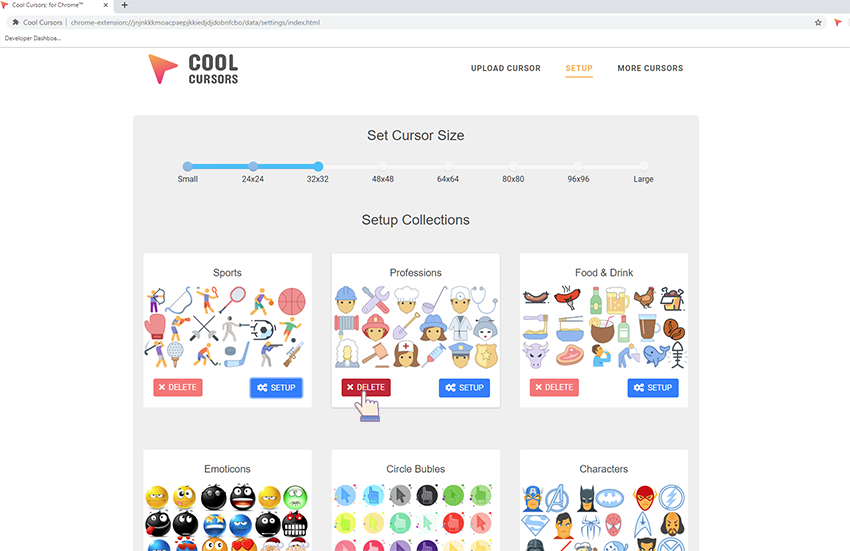850x551 pixels.
Task: Go to the More Cursors tab
Action: pos(650,68)
